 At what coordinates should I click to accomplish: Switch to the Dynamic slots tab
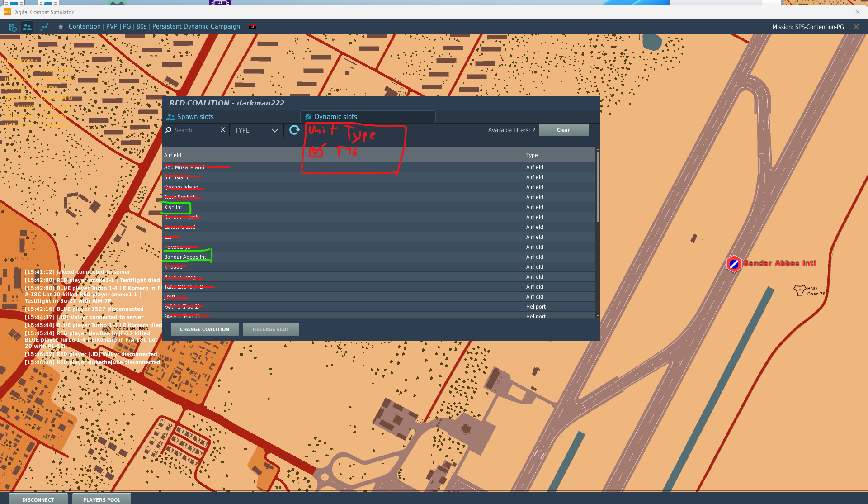click(x=368, y=117)
